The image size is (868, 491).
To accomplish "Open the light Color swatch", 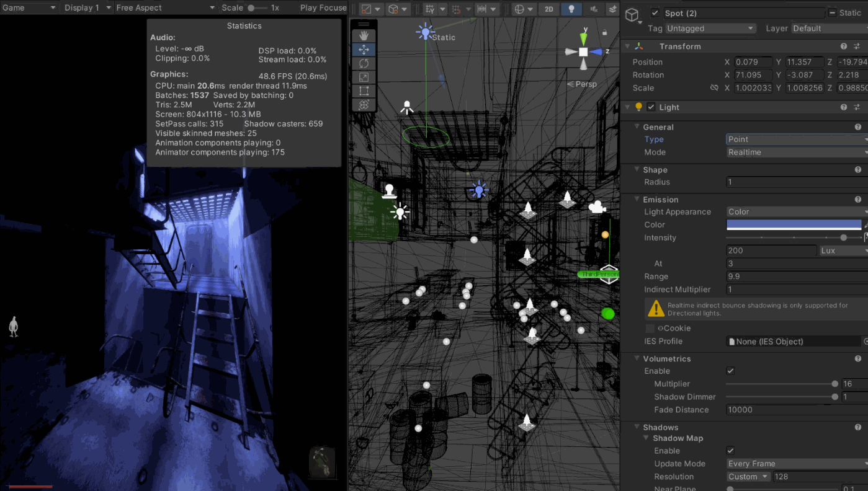I will pyautogui.click(x=794, y=224).
